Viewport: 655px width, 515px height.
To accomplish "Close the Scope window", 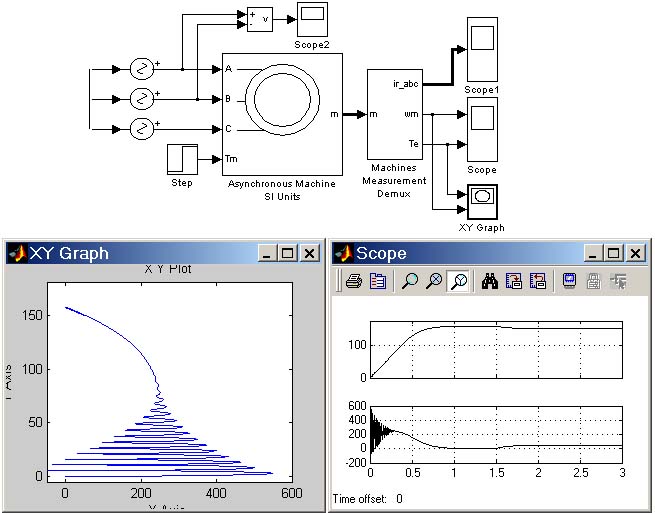I will pos(635,254).
